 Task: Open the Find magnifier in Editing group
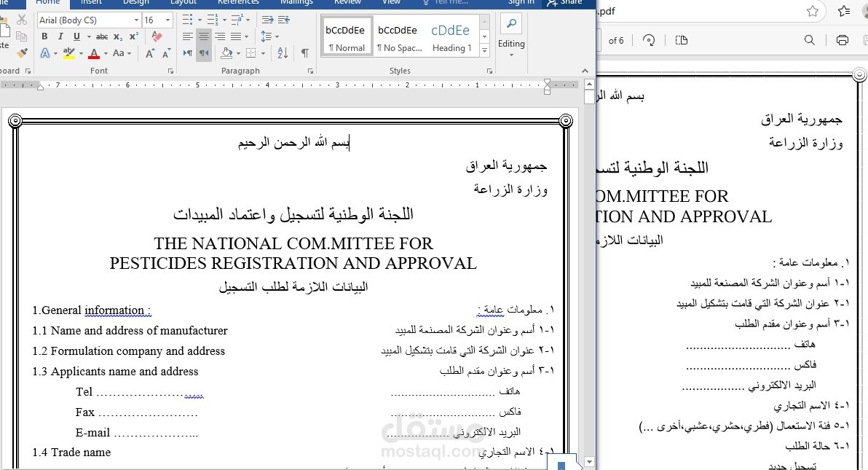[x=511, y=23]
